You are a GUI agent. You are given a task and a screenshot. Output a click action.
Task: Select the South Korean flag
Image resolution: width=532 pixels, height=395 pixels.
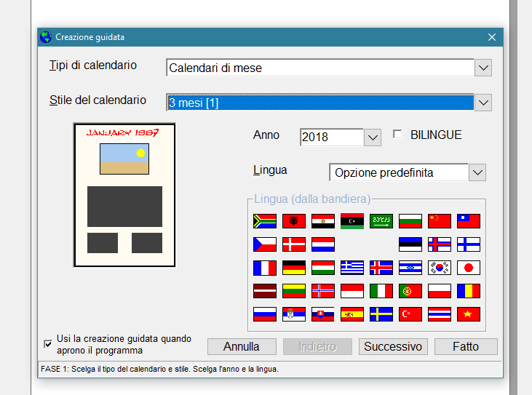coord(440,268)
